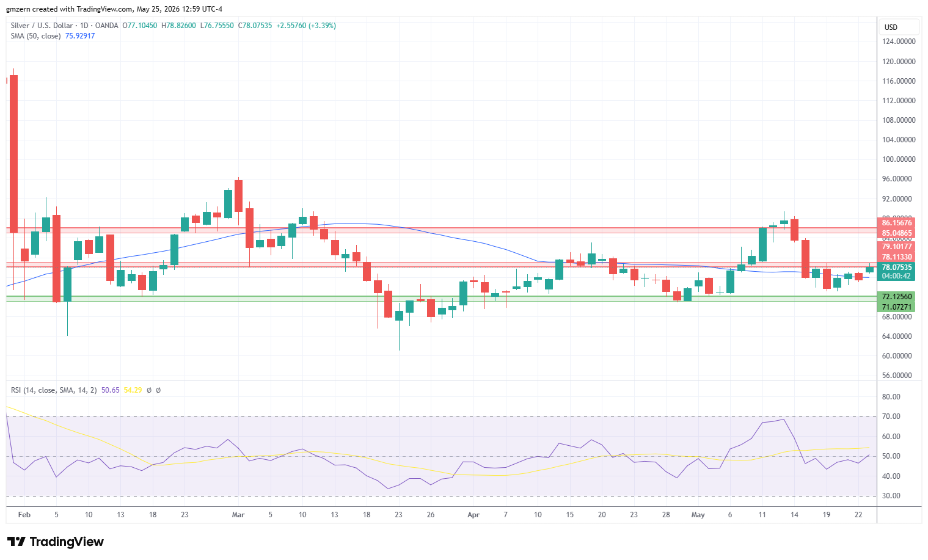The image size is (928, 560).
Task: Click the Apr label on the date axis
Action: 473,515
